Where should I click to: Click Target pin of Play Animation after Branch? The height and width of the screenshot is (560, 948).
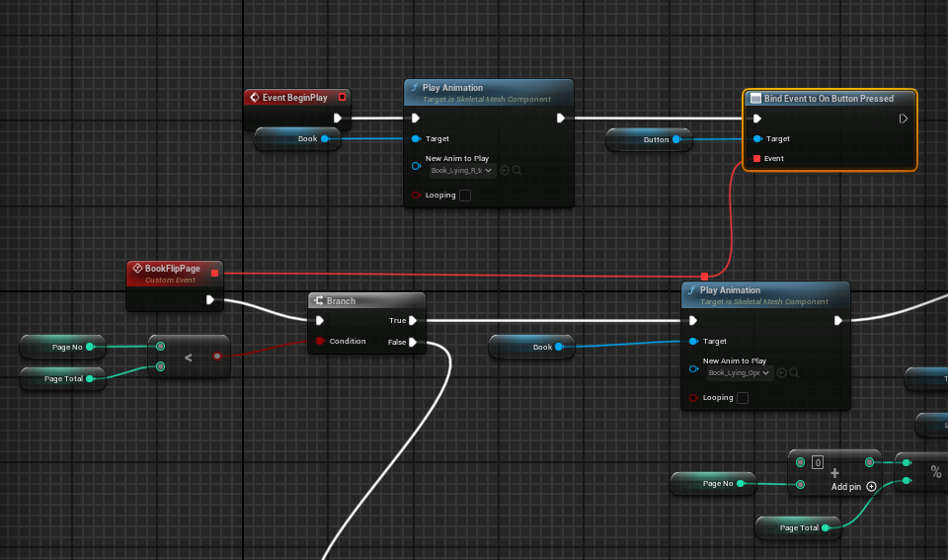tap(693, 342)
